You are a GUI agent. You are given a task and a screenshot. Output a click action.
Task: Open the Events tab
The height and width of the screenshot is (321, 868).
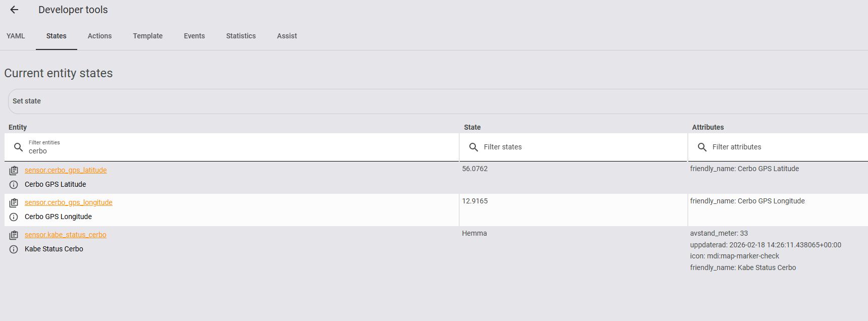coord(194,36)
